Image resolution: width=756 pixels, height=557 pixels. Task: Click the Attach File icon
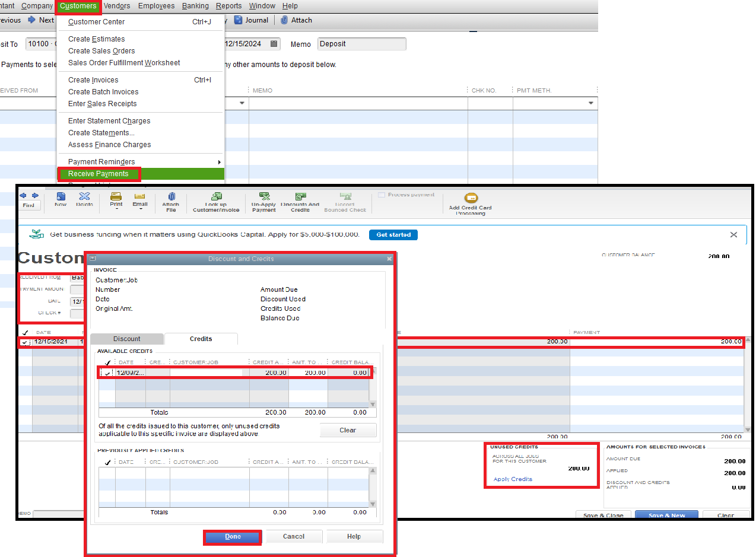(x=171, y=196)
